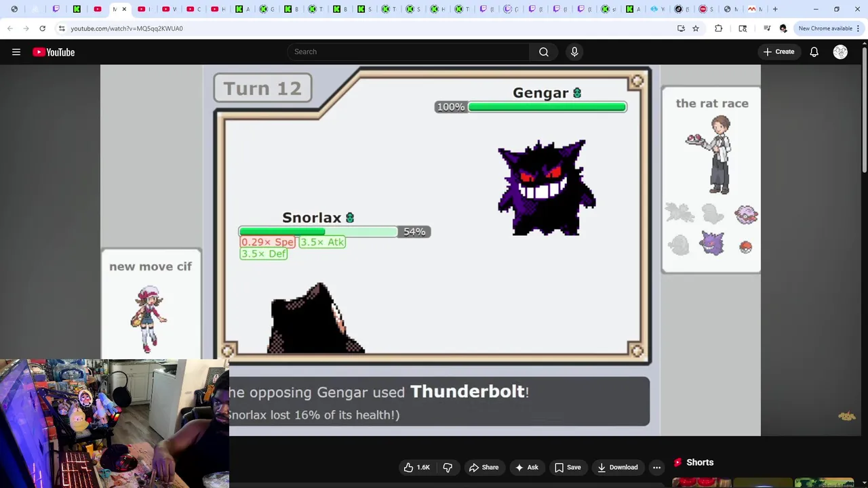
Task: Click the search magnifier button
Action: click(544, 52)
